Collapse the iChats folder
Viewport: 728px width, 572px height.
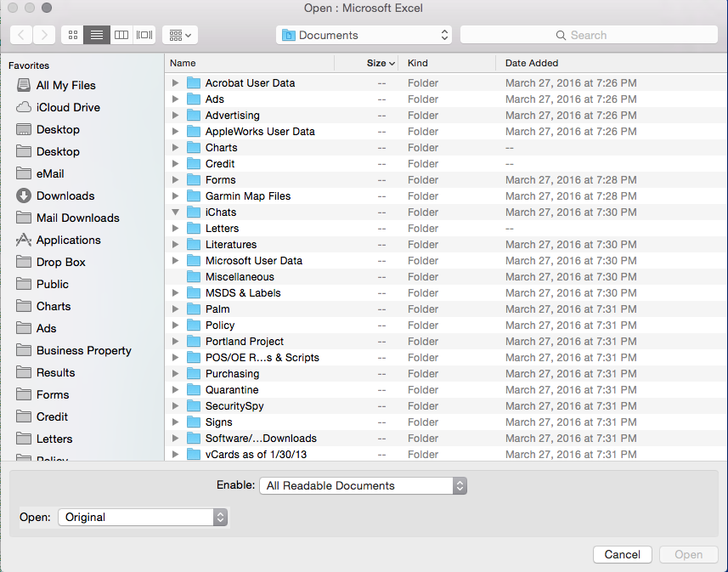(x=175, y=212)
